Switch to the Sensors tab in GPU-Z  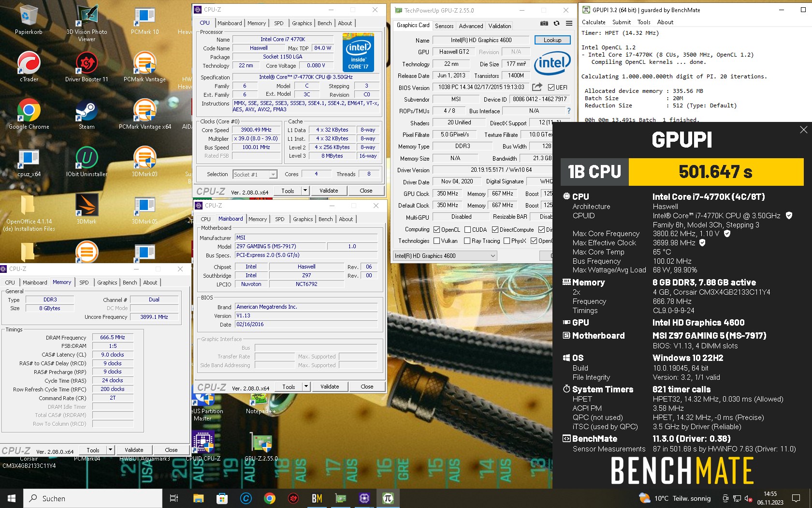click(x=444, y=26)
